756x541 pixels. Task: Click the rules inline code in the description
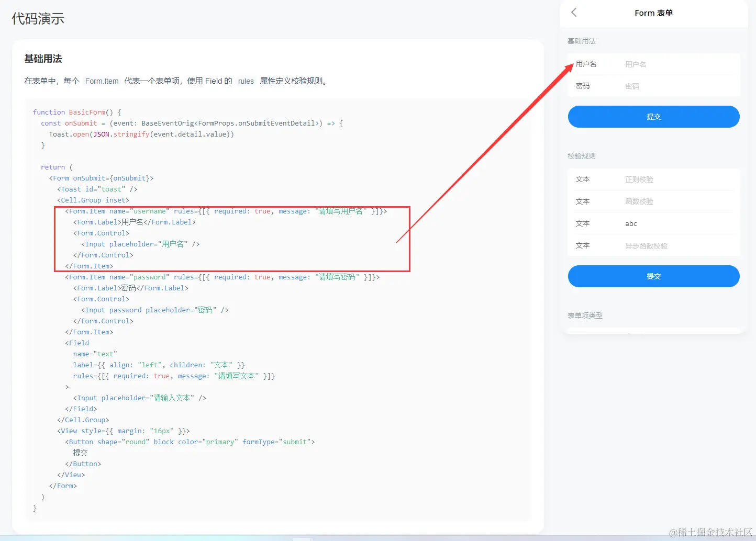coord(246,81)
